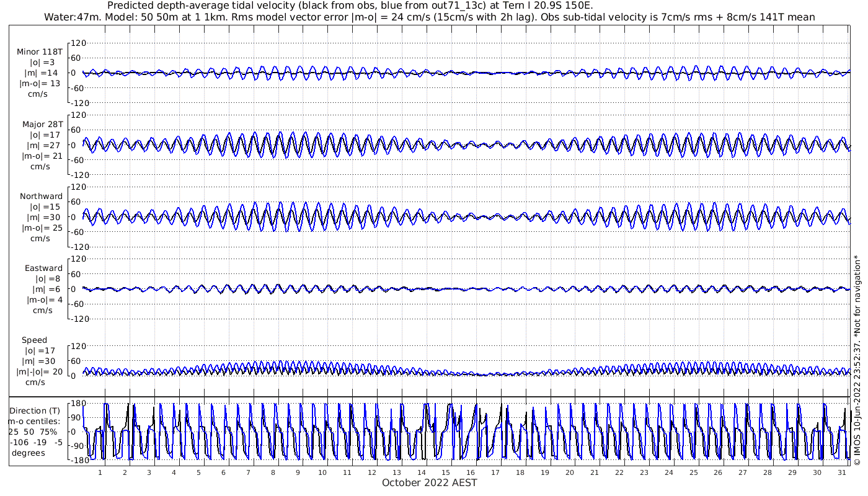Click the '25 50 75%' centile header
Screen dimensions: 868x496
point(32,432)
